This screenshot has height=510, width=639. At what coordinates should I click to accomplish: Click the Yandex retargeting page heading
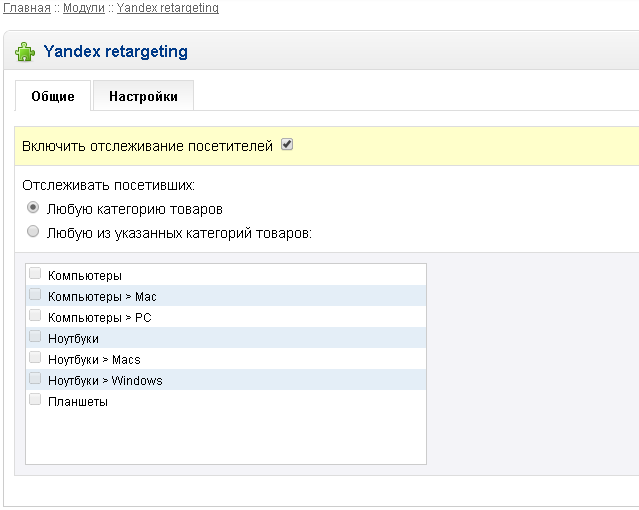pos(115,52)
